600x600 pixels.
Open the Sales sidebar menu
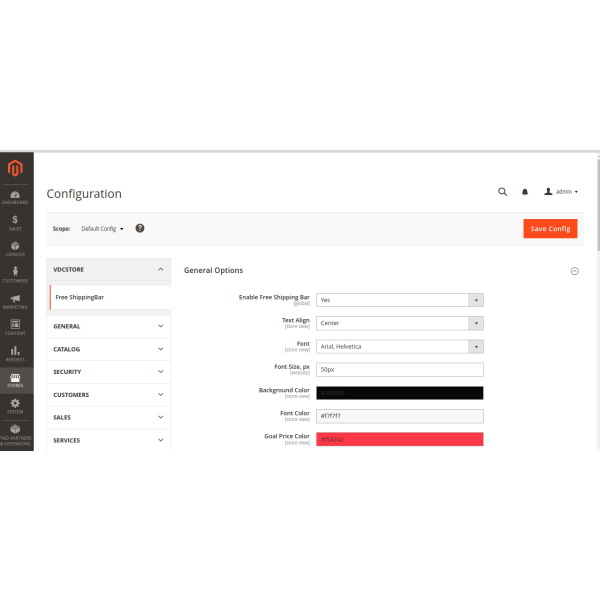15,222
